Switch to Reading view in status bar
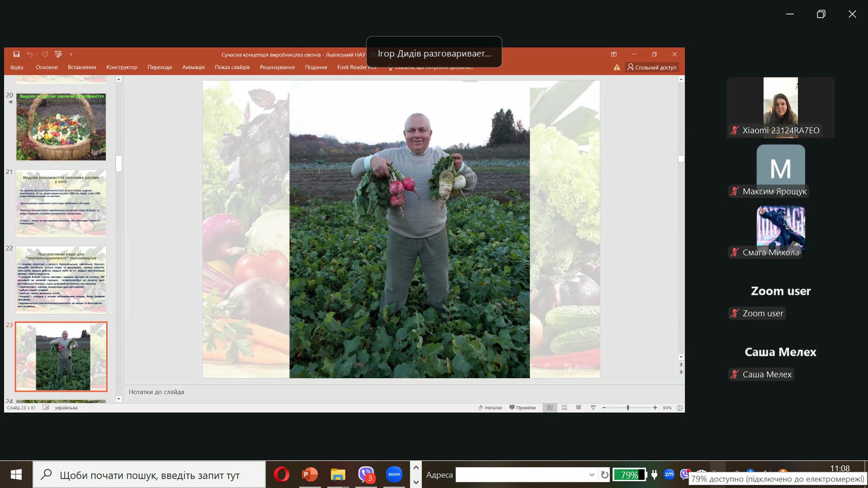 pyautogui.click(x=578, y=408)
